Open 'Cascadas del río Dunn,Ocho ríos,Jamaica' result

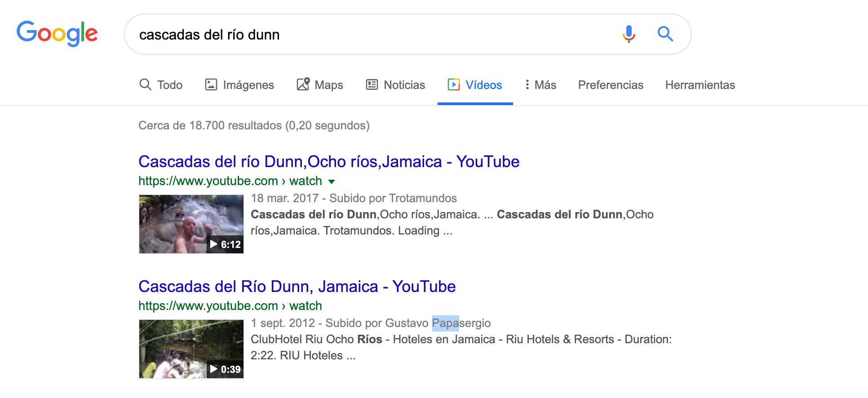coord(329,162)
